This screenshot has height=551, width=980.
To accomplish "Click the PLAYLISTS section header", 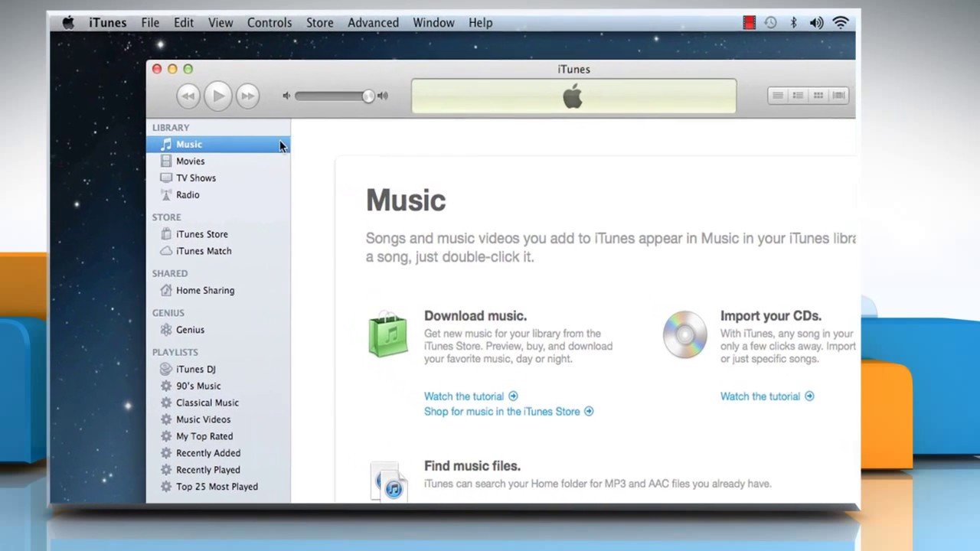I will tap(175, 352).
